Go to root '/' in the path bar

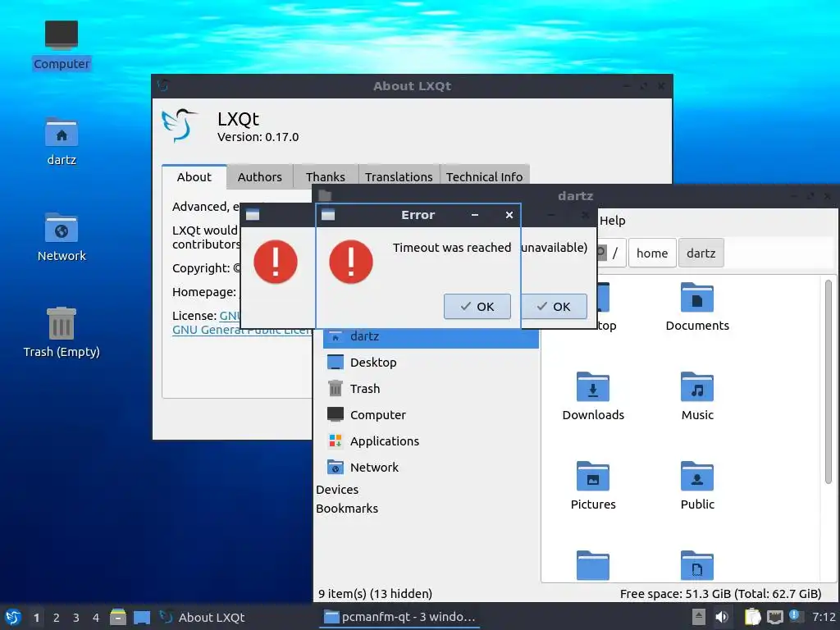coord(614,253)
